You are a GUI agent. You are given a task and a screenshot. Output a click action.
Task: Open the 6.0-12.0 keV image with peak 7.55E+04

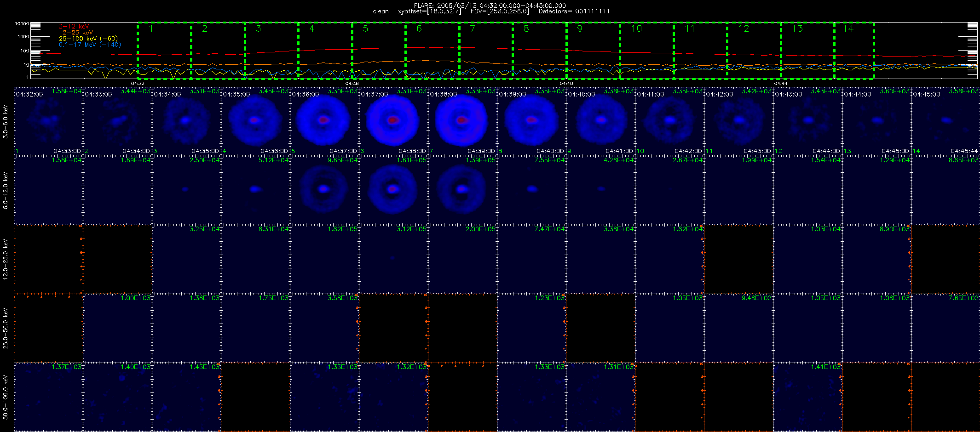click(x=531, y=190)
